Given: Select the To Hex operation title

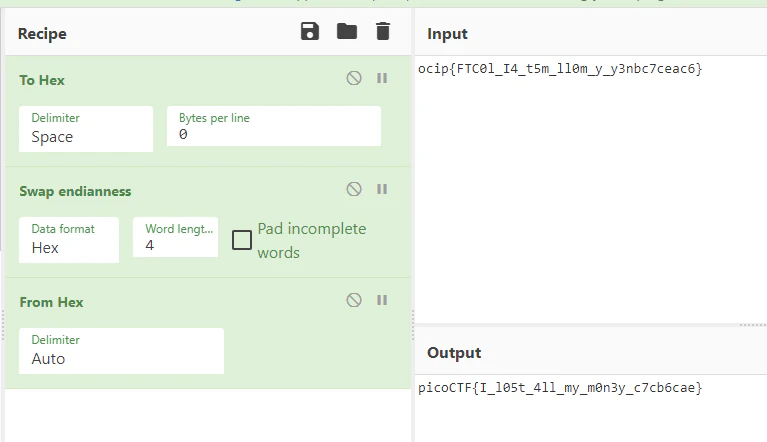Looking at the screenshot, I should (42, 80).
